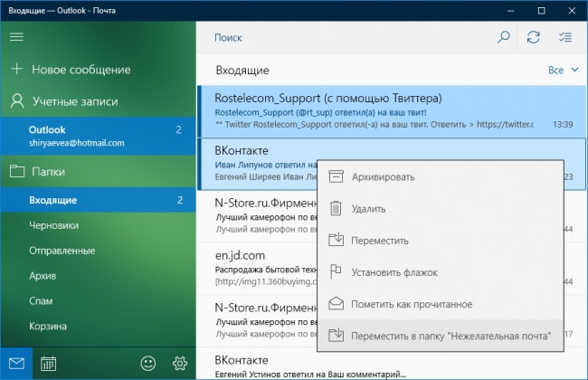Screen dimensions: 588x380
Task: Open the Входящие folder in sidebar
Action: click(x=98, y=200)
